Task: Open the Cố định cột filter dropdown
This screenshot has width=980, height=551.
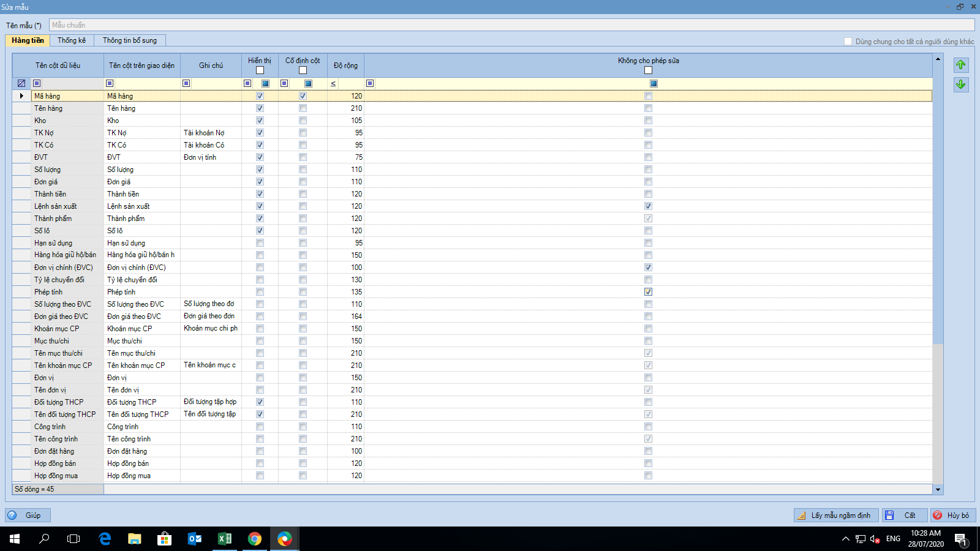Action: (308, 83)
